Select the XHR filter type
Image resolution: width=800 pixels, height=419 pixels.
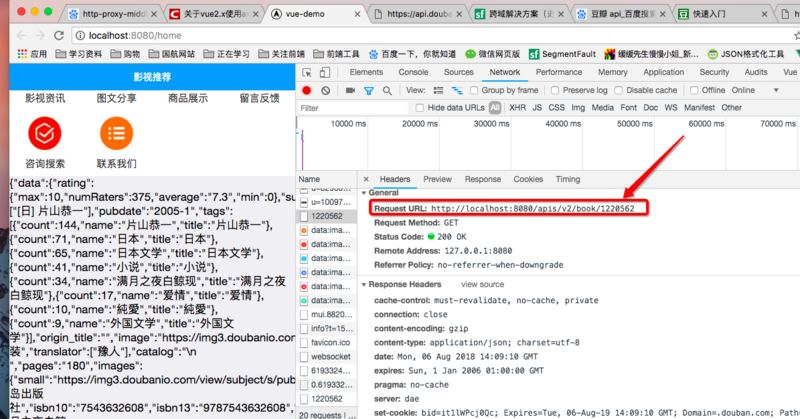point(517,108)
